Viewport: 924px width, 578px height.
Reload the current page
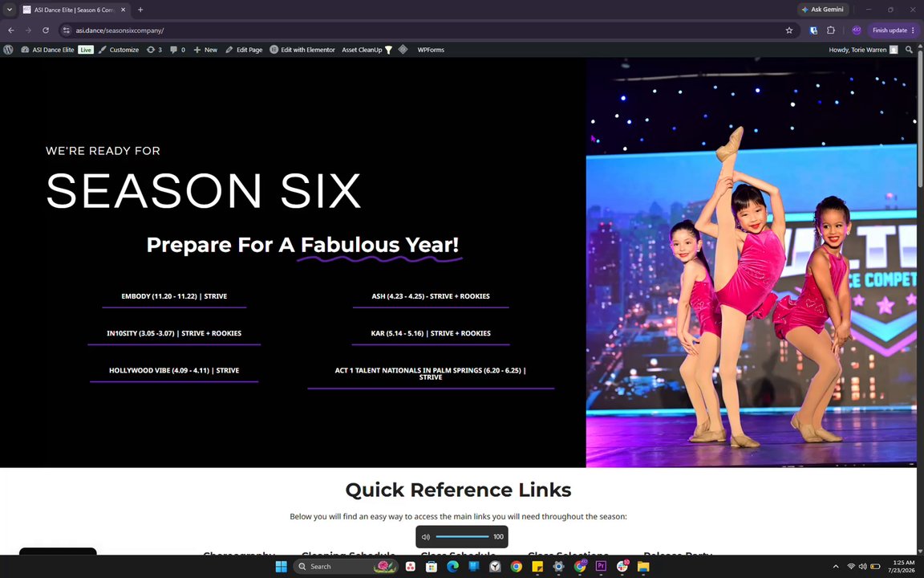(46, 30)
